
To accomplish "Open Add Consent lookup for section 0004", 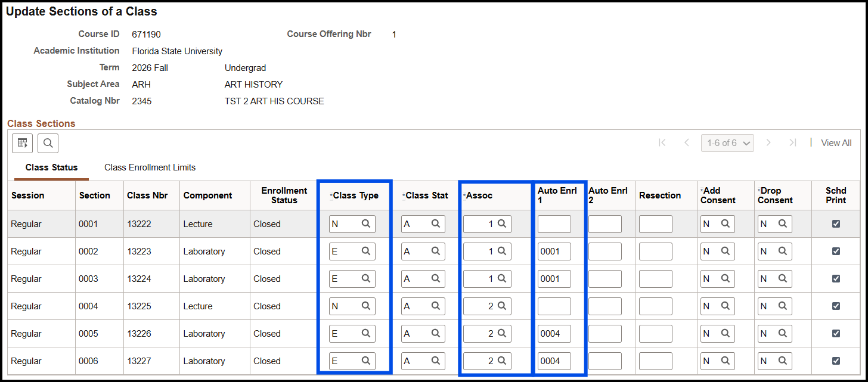I will (726, 306).
